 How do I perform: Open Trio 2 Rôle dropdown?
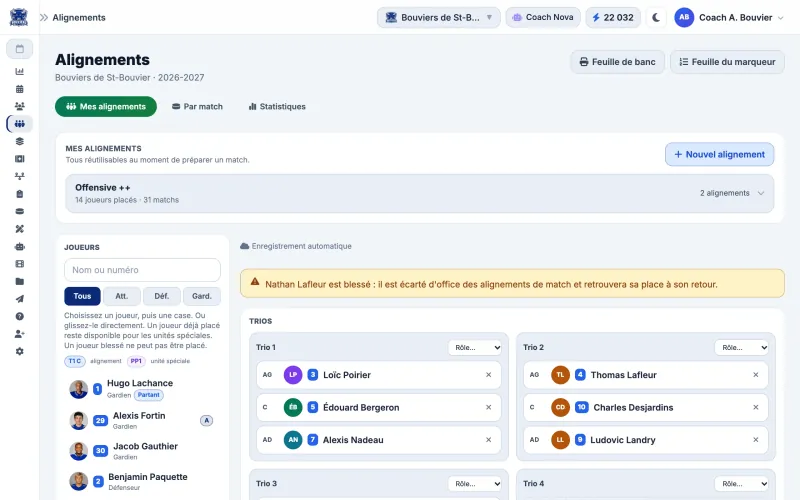pyautogui.click(x=742, y=347)
